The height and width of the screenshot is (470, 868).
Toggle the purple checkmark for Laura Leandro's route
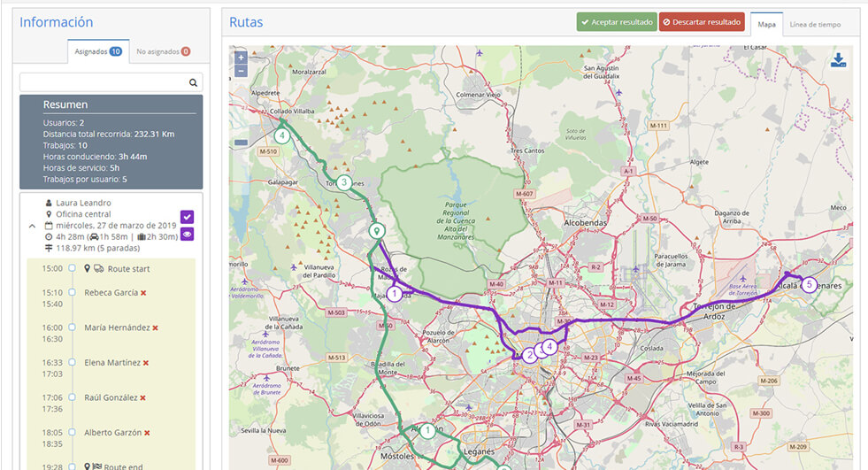pyautogui.click(x=187, y=217)
